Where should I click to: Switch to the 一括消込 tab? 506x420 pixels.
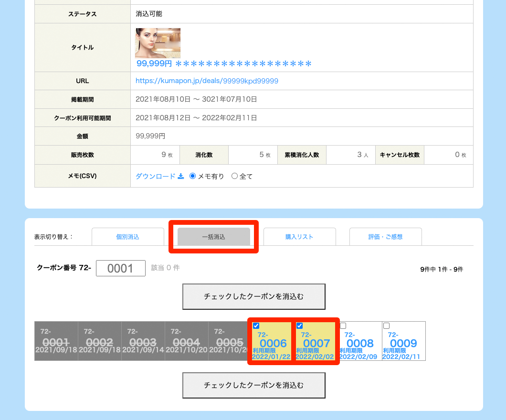pyautogui.click(x=213, y=237)
